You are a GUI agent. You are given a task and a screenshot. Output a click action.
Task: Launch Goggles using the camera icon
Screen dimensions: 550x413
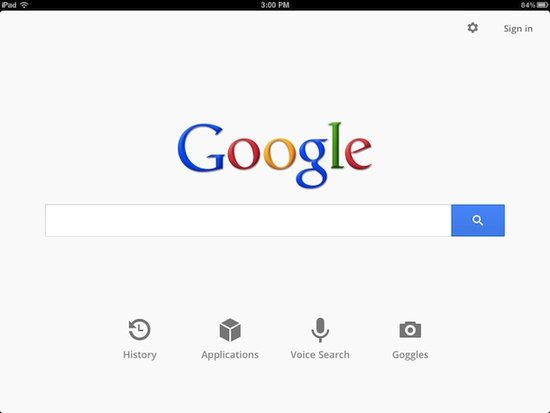pos(410,329)
